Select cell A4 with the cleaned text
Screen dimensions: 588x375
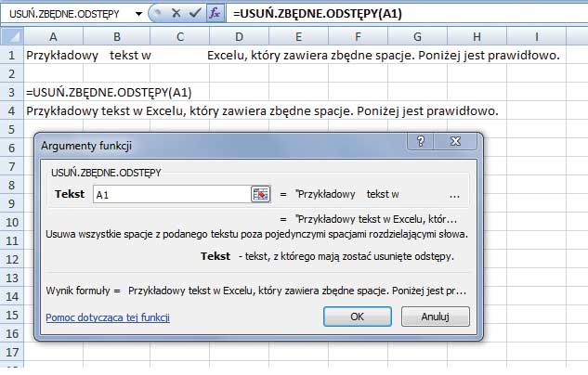[52, 111]
